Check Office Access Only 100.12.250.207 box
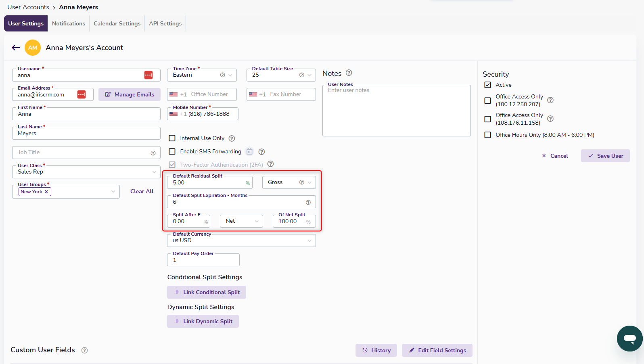The width and height of the screenshot is (644, 364). 487,100
